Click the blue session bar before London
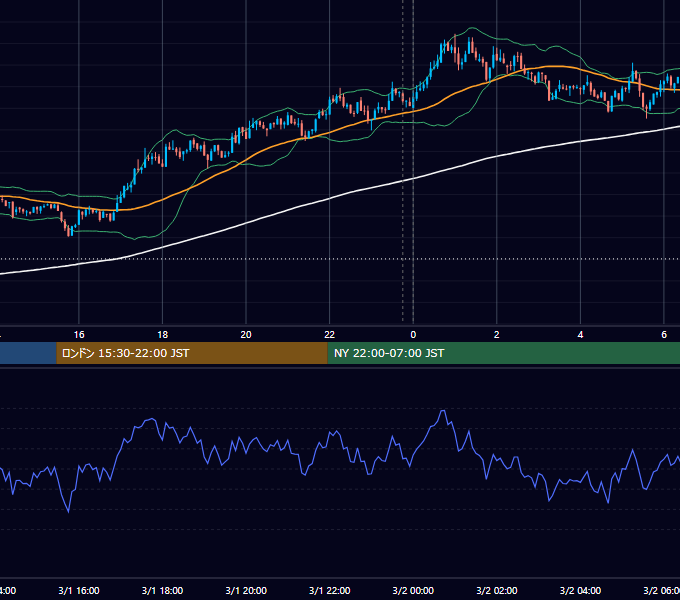Image resolution: width=680 pixels, height=600 pixels. pos(28,353)
